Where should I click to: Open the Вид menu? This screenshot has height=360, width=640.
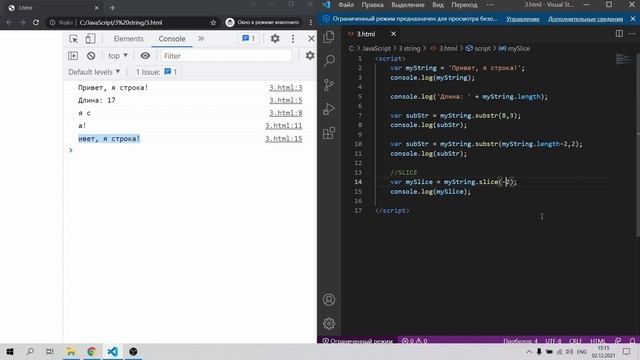click(438, 5)
